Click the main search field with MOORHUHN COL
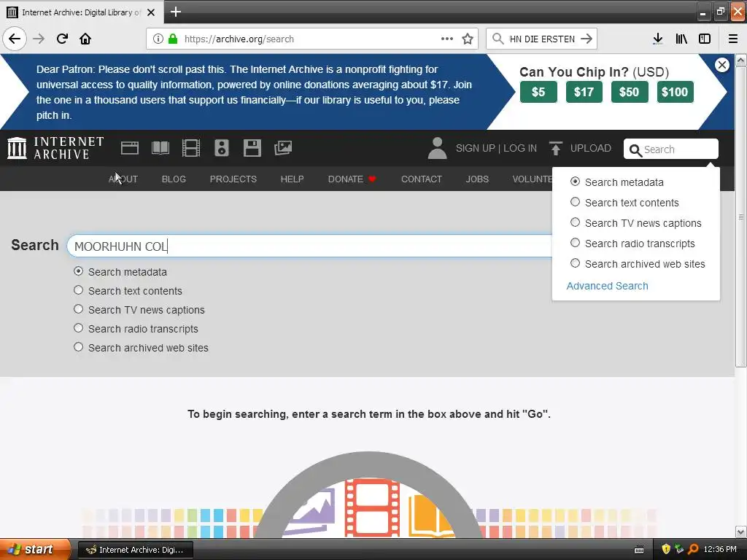 tap(309, 246)
